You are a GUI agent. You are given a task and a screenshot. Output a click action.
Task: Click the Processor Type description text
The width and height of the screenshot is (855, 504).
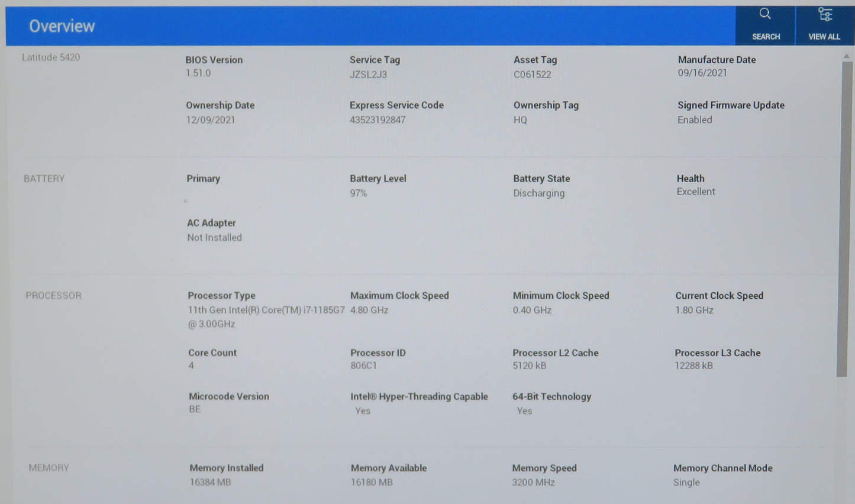coord(266,316)
